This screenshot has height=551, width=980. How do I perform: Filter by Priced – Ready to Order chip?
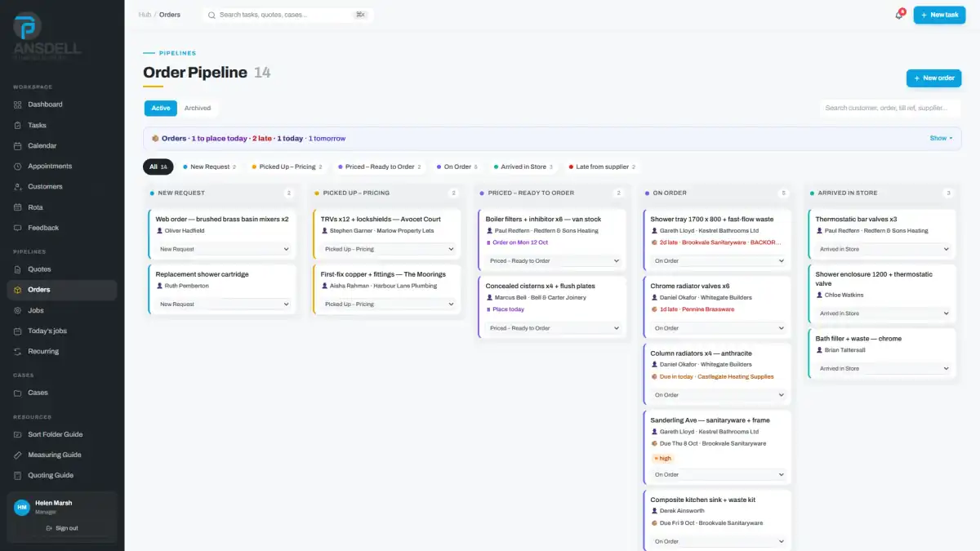(x=380, y=167)
